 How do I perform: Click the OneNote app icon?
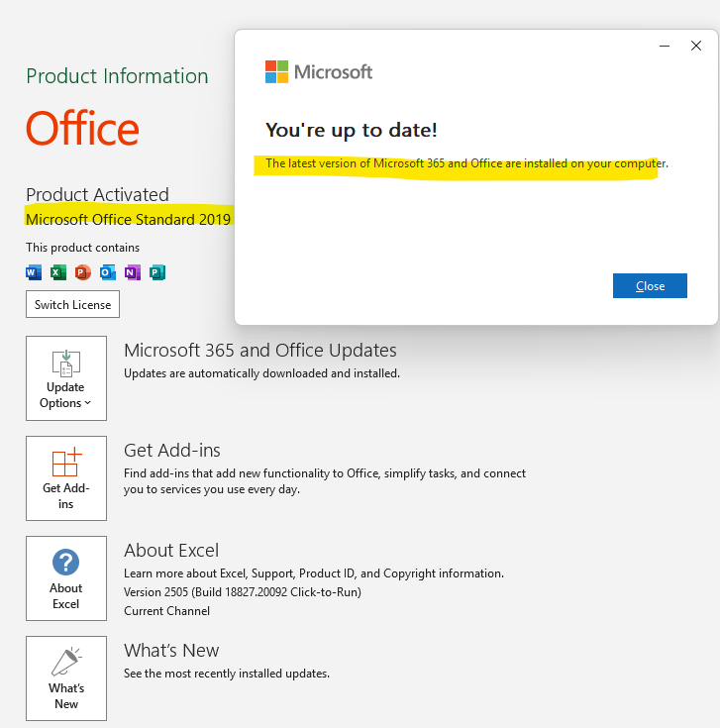click(133, 272)
